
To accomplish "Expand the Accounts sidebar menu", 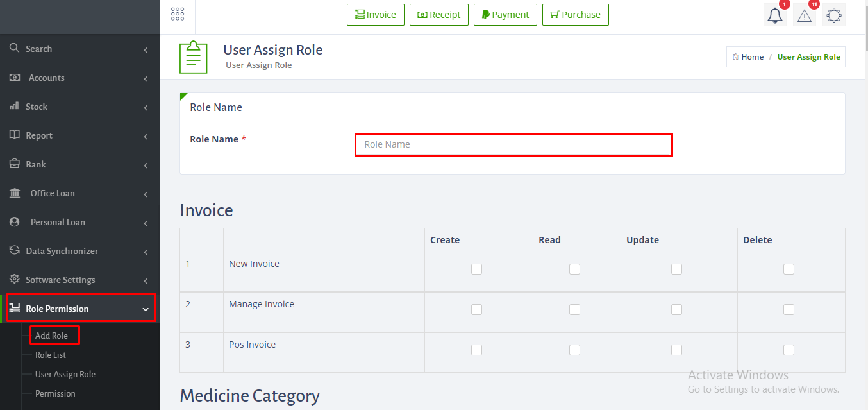I will tap(80, 78).
